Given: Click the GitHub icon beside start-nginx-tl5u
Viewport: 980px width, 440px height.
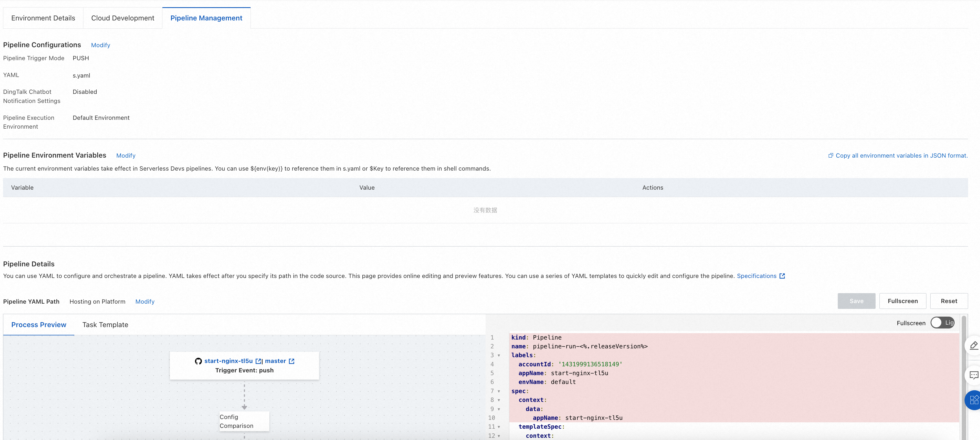Looking at the screenshot, I should coord(198,361).
